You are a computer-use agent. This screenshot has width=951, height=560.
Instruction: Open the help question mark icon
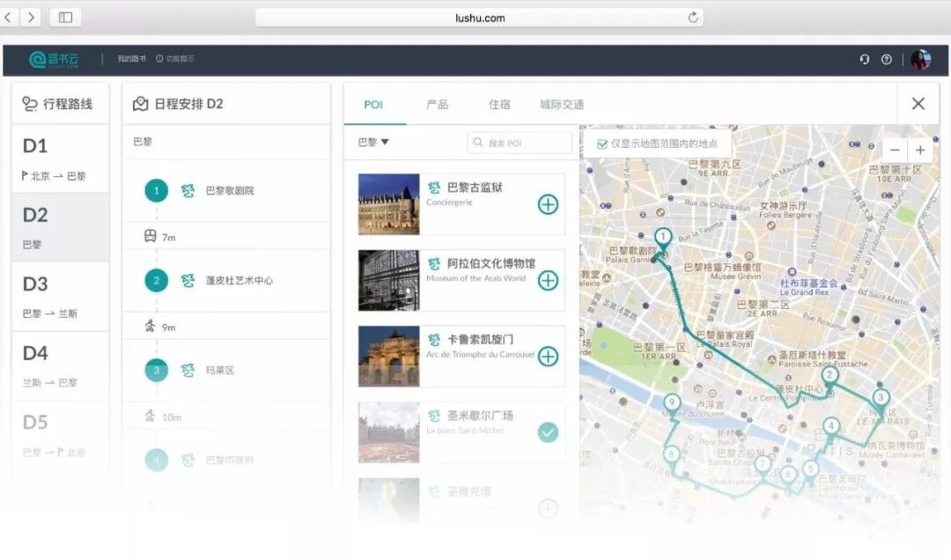[x=886, y=59]
